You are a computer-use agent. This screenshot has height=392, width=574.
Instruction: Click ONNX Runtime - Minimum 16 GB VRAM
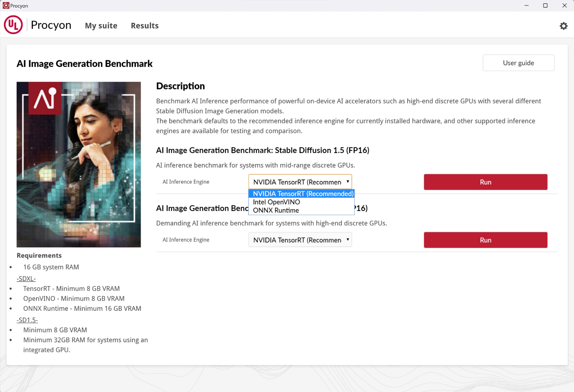pos(82,308)
